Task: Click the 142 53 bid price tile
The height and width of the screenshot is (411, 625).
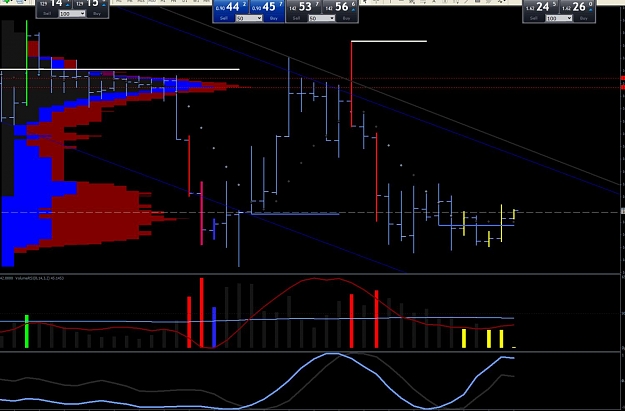Action: 303,7
